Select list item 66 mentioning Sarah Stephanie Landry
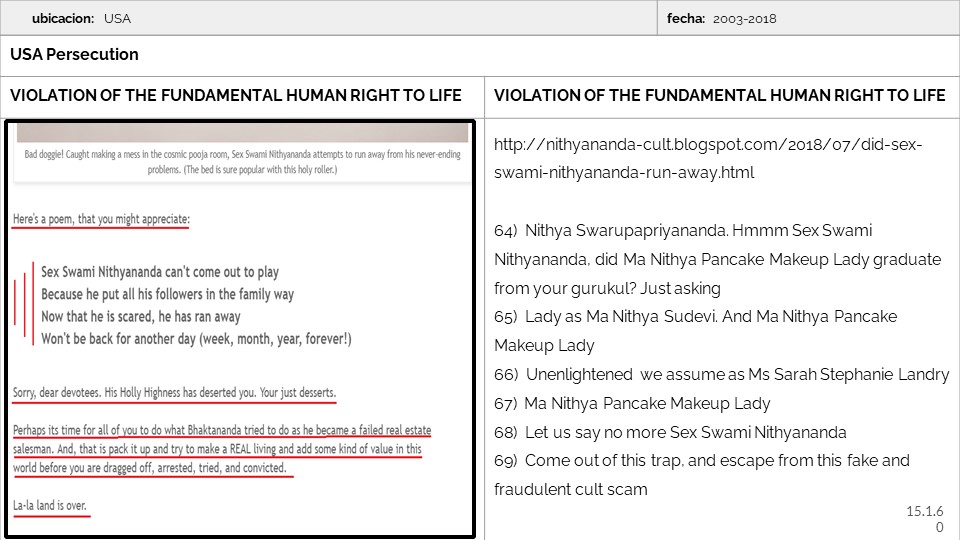The image size is (960, 540). (721, 374)
